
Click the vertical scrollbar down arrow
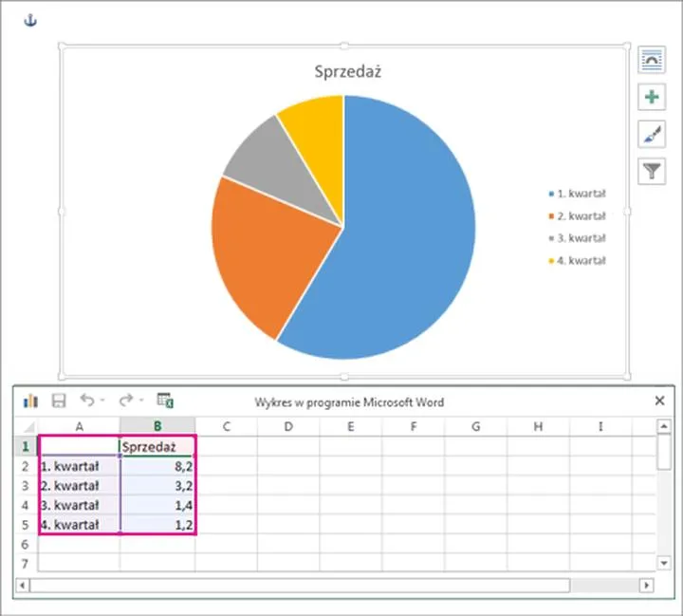pyautogui.click(x=663, y=564)
